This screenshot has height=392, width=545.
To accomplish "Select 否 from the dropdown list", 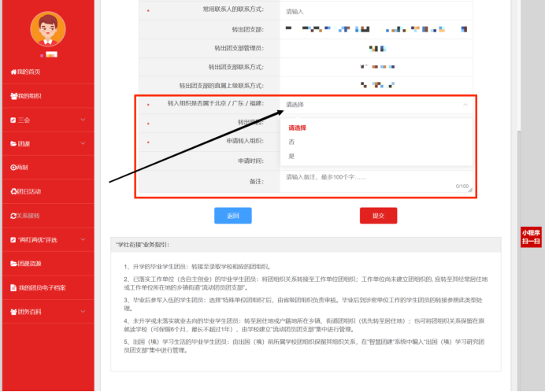I will pyautogui.click(x=291, y=142).
